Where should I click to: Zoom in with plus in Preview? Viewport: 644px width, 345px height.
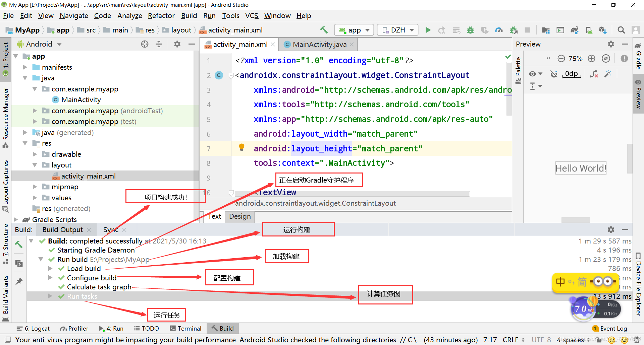tap(592, 59)
